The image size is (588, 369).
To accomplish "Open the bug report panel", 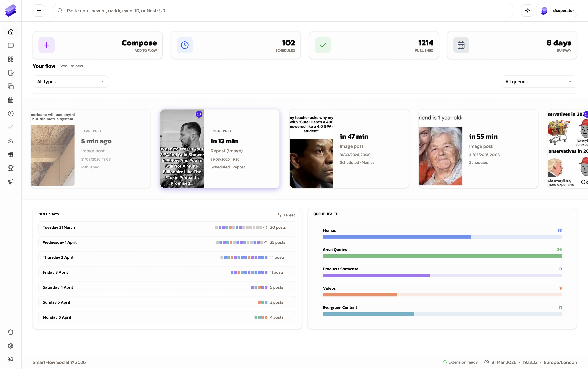I will (x=11, y=359).
